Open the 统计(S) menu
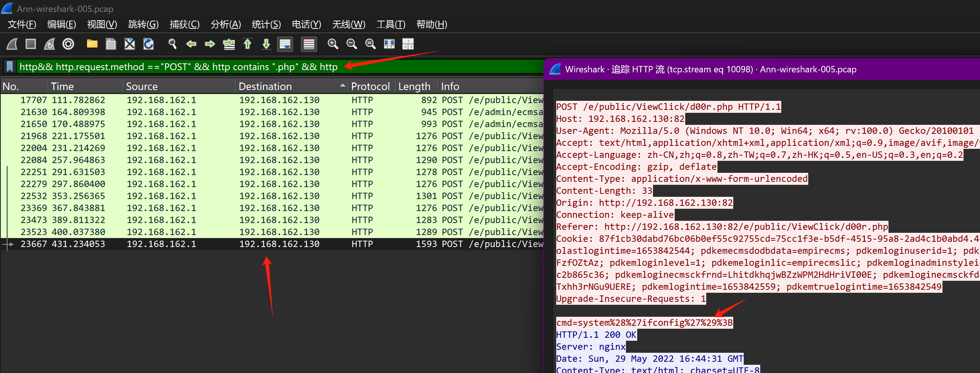The height and width of the screenshot is (373, 980). point(266,24)
